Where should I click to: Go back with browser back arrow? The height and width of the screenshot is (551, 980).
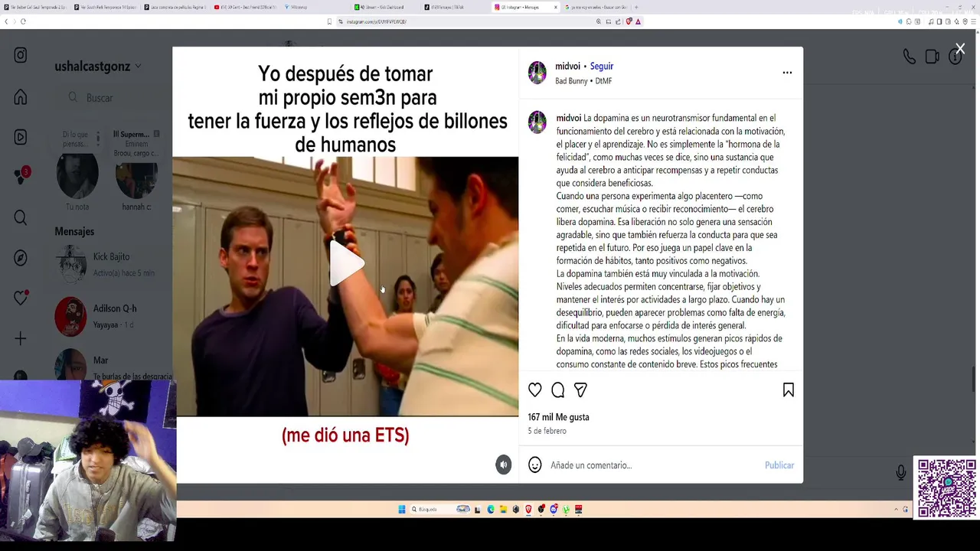click(6, 21)
